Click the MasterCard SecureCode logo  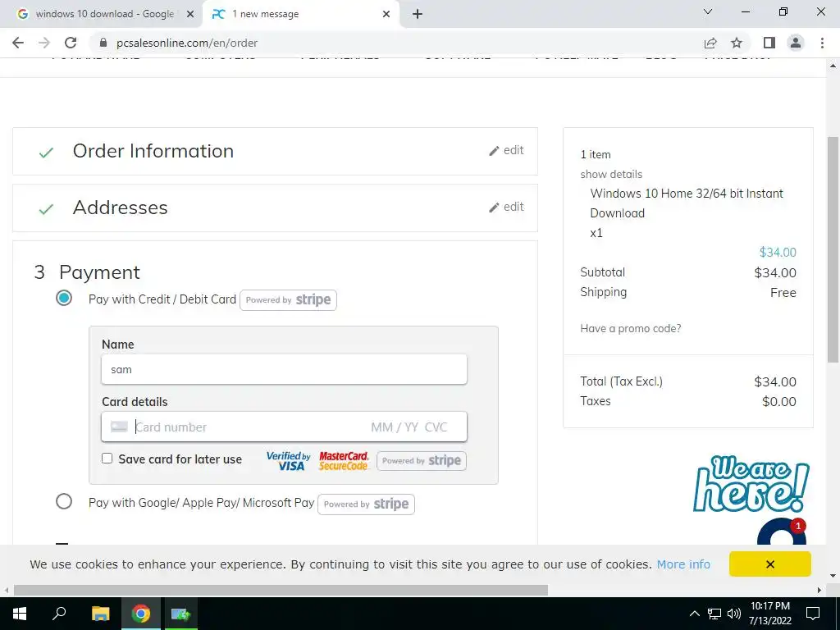(x=344, y=461)
